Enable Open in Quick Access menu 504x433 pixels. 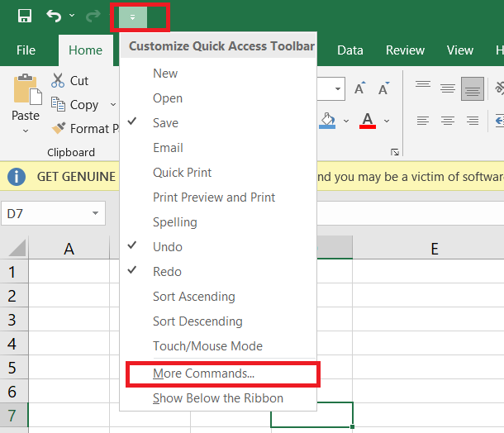pyautogui.click(x=218, y=98)
